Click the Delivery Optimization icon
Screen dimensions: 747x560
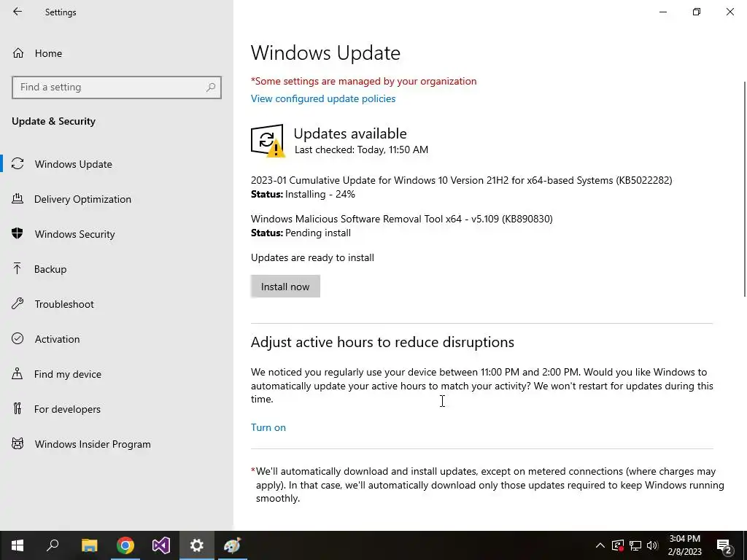tap(18, 199)
